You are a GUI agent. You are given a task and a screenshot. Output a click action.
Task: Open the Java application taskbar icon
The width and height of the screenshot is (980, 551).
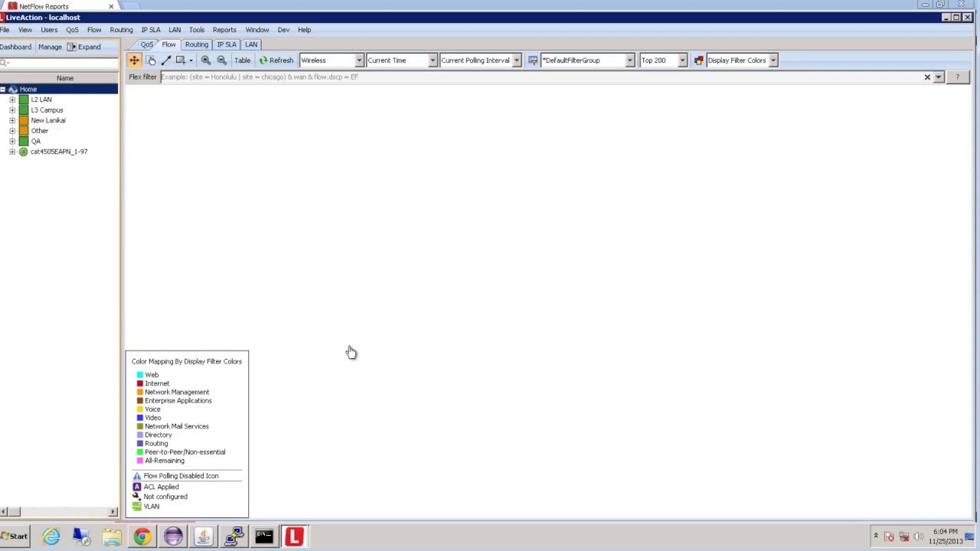(203, 536)
